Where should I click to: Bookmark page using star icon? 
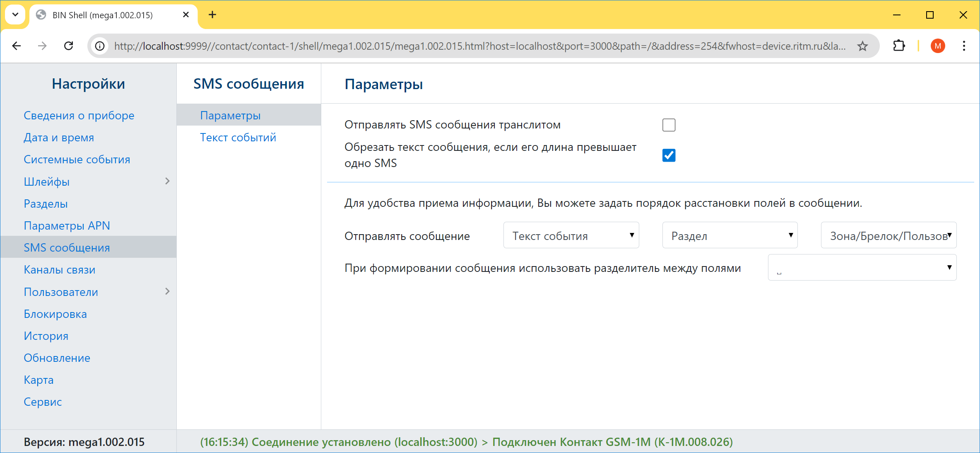tap(862, 46)
